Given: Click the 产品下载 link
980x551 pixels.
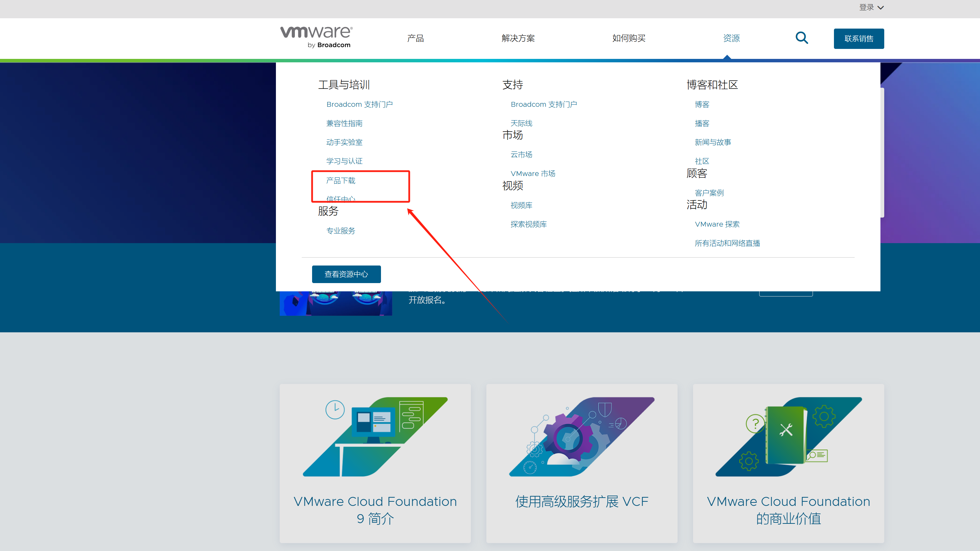Looking at the screenshot, I should pyautogui.click(x=340, y=180).
